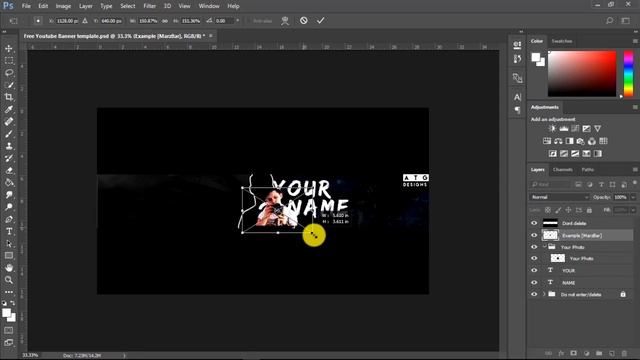Select the Hand tool
Viewport: 640px width, 360px height.
[9, 268]
